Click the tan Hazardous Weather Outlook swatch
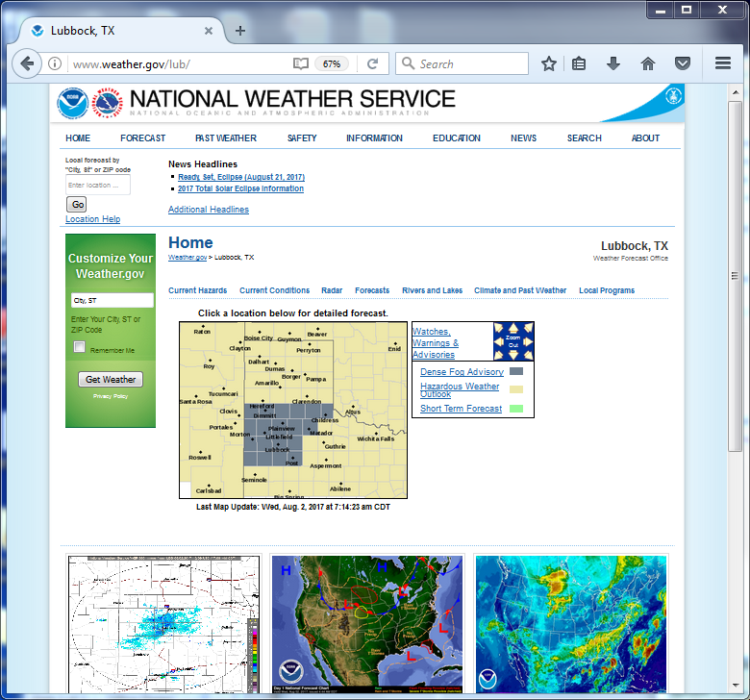Image resolution: width=750 pixels, height=700 pixels. [x=516, y=389]
